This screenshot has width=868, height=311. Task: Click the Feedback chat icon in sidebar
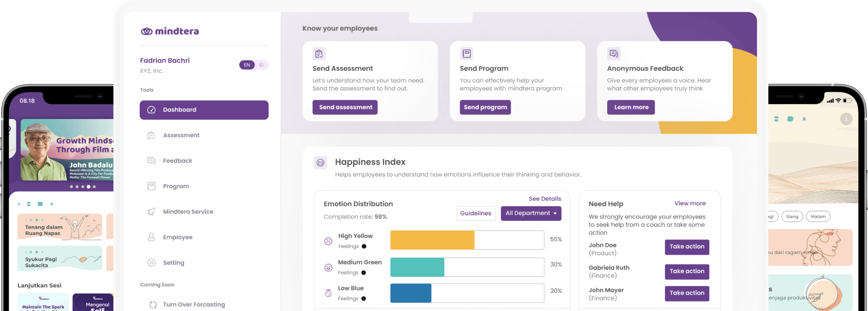(151, 161)
